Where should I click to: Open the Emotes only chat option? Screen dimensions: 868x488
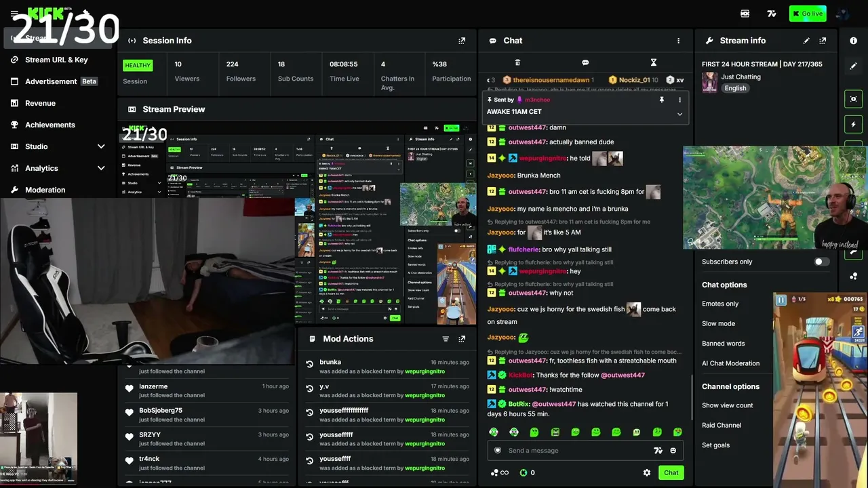(720, 304)
